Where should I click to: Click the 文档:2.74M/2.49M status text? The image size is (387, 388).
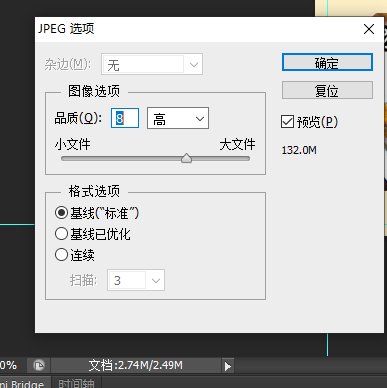(136, 365)
